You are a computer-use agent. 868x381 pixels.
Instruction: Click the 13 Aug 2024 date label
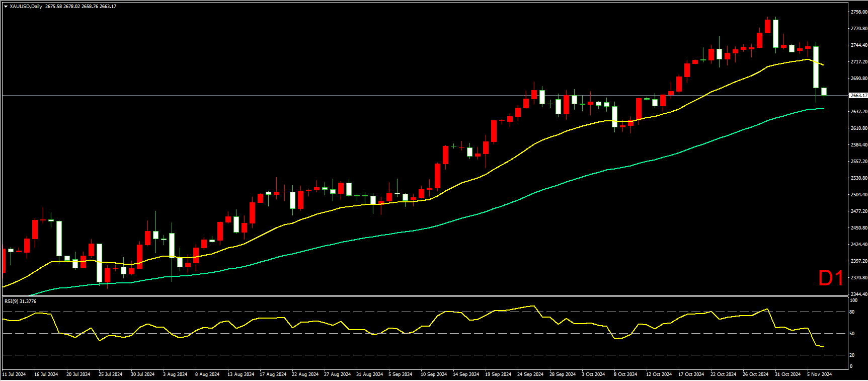tap(241, 374)
